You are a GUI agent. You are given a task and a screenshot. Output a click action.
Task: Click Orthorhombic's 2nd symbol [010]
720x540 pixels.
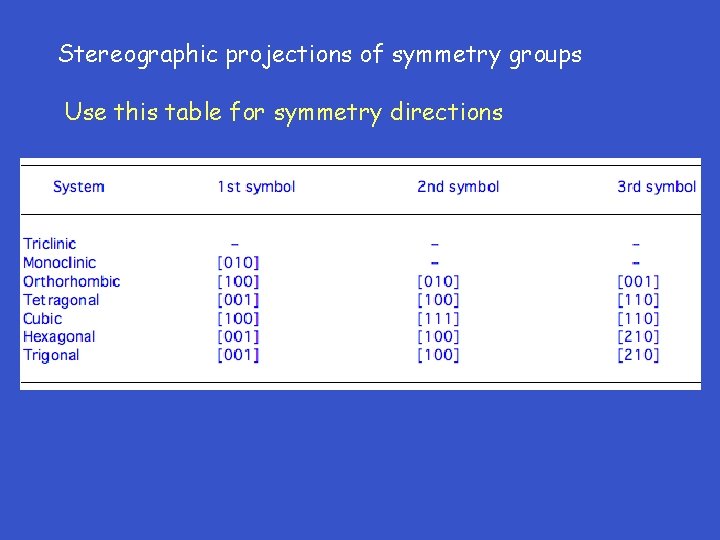[x=438, y=281]
